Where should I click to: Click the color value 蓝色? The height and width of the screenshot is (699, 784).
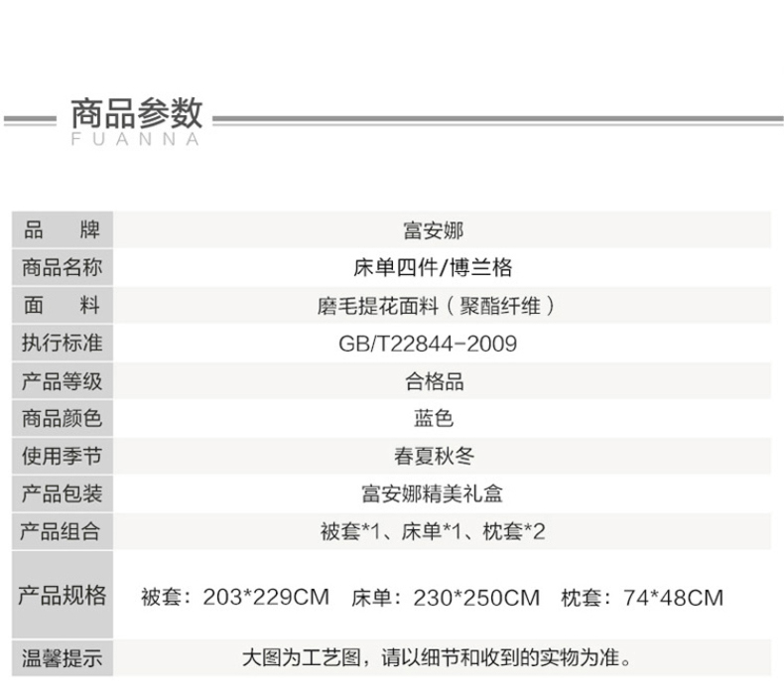[x=434, y=418]
